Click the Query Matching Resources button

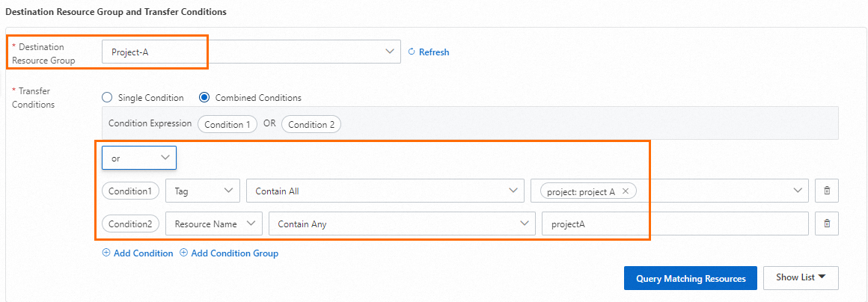[x=691, y=278]
